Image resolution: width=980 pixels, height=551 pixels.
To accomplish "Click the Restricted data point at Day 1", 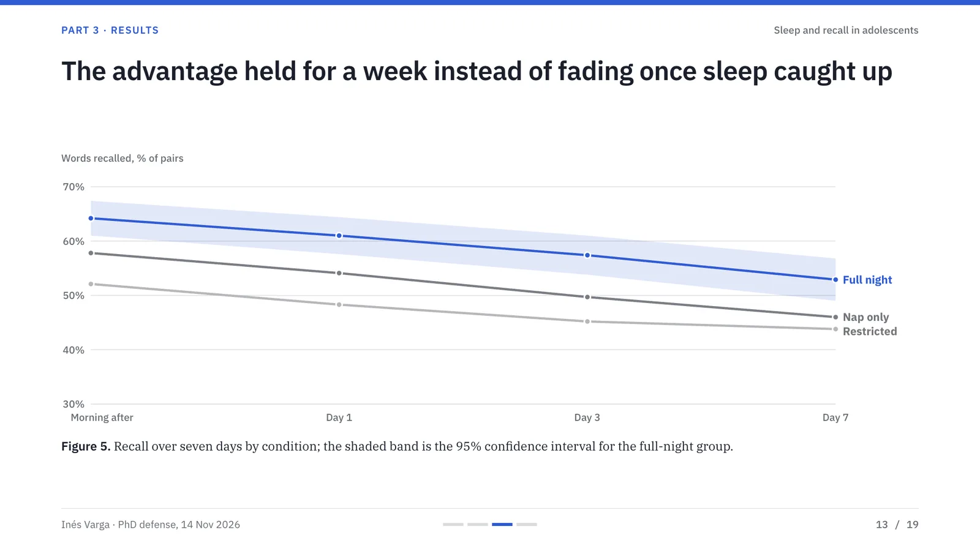I will [x=339, y=305].
